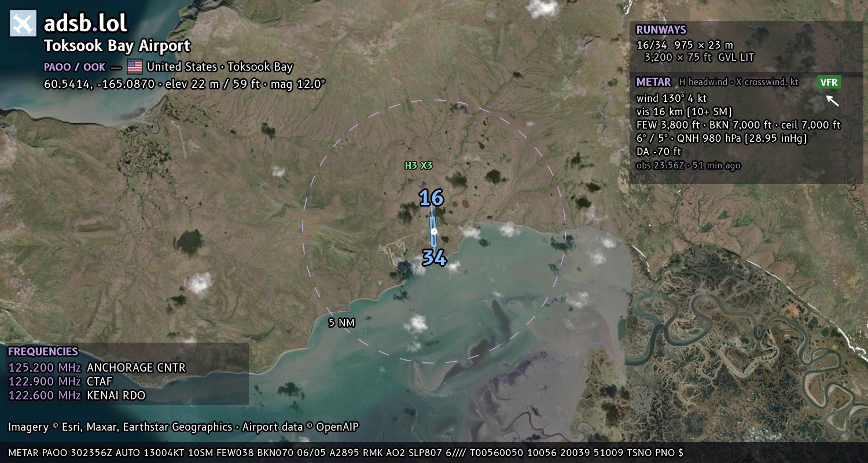Select the runway 16 end label
Image resolution: width=868 pixels, height=463 pixels.
click(x=431, y=198)
